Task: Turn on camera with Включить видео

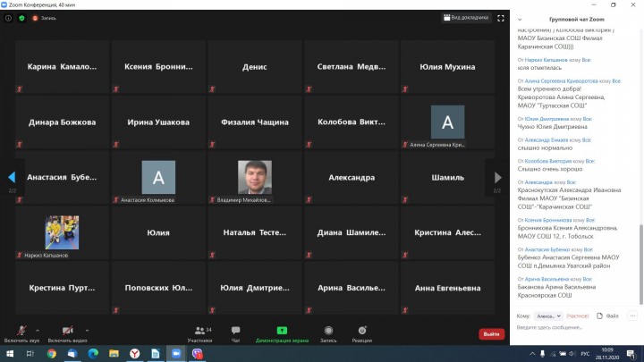Action: (67, 331)
